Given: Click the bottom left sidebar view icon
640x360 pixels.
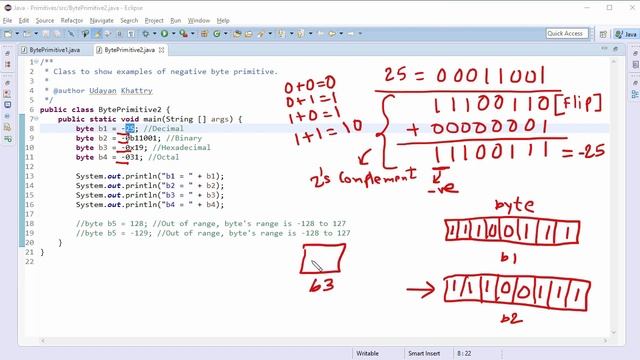Looking at the screenshot, I should click(7, 139).
